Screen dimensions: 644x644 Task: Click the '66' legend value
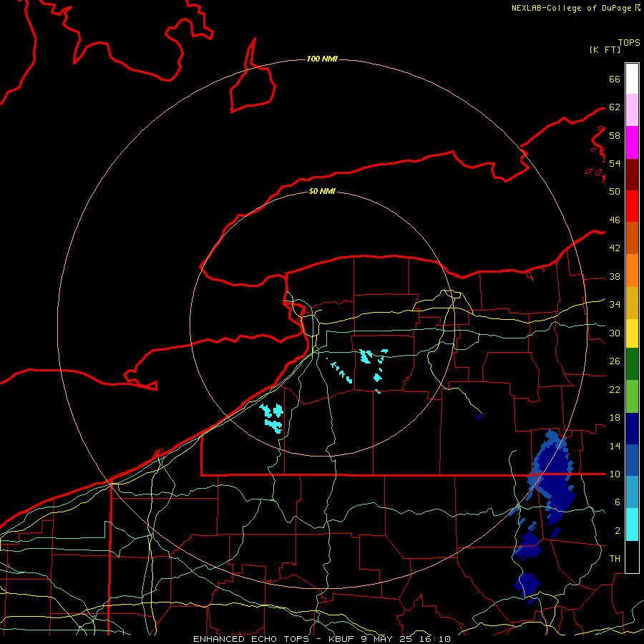tap(615, 79)
